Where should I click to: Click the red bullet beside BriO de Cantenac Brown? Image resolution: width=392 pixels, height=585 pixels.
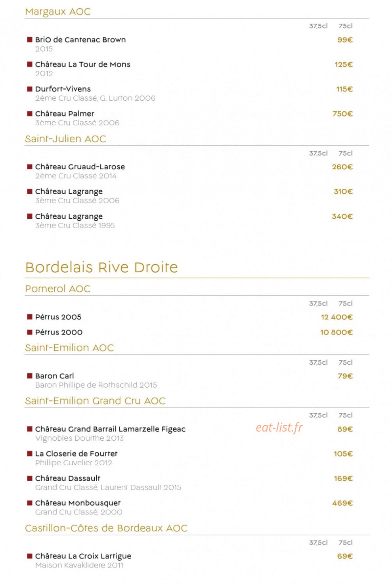click(30, 40)
